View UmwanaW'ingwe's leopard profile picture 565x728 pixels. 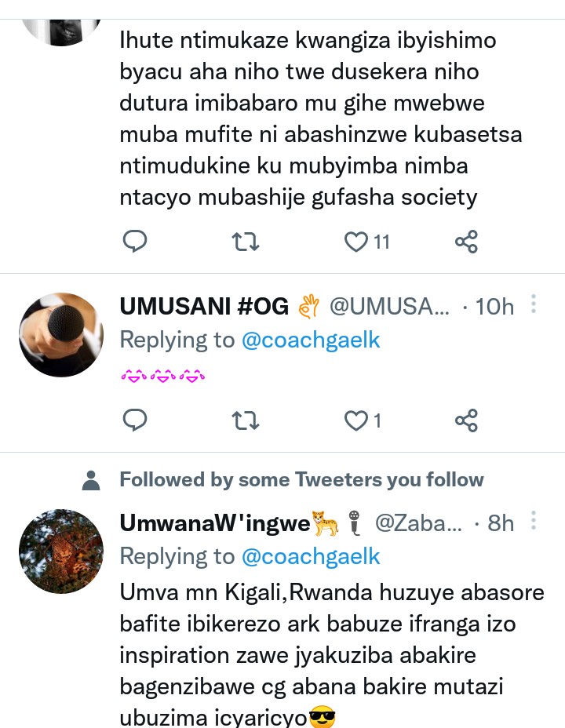point(61,551)
